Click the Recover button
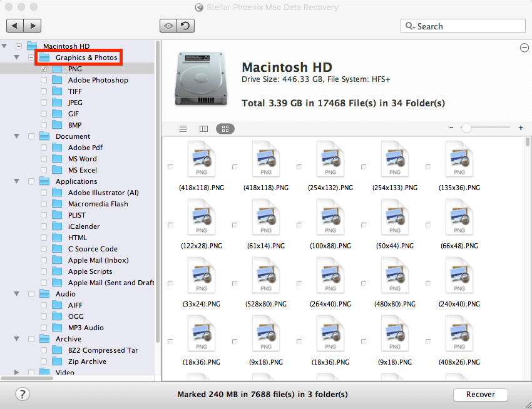532x409 pixels. pyautogui.click(x=481, y=395)
